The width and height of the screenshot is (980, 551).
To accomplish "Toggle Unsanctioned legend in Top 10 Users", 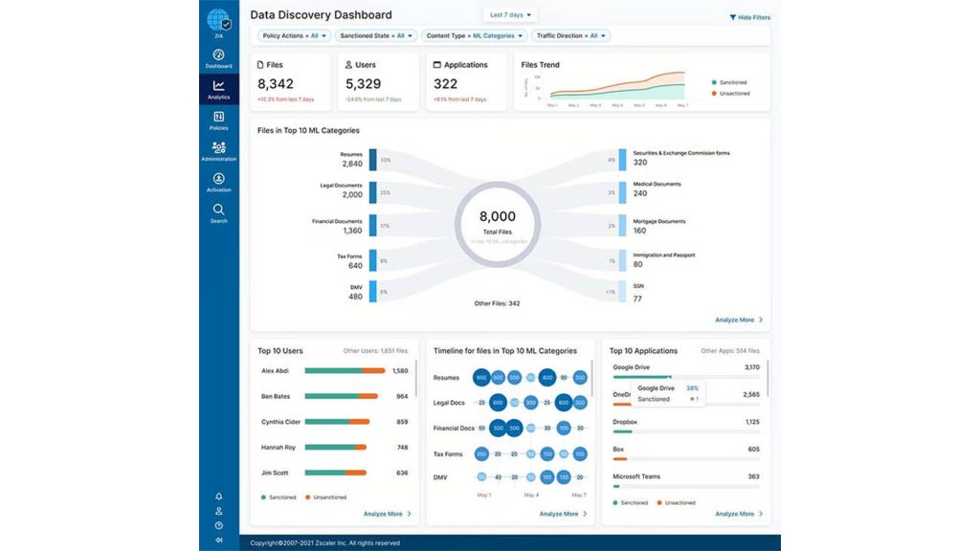I will [325, 497].
